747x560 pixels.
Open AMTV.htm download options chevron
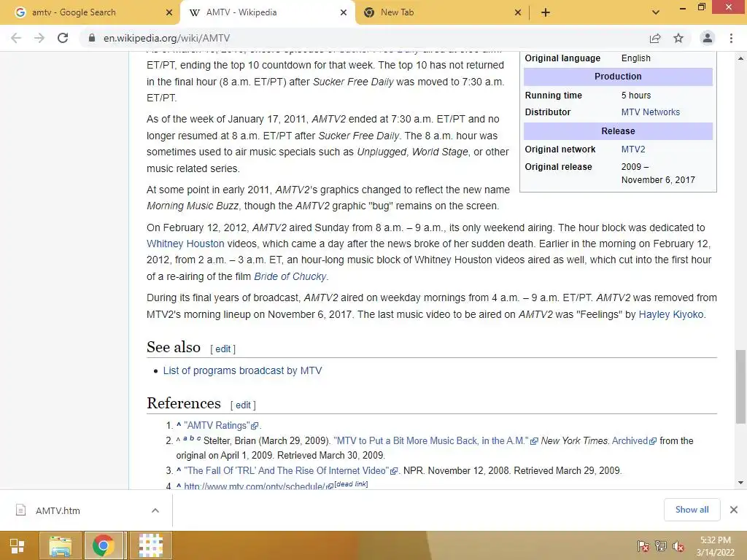[155, 510]
